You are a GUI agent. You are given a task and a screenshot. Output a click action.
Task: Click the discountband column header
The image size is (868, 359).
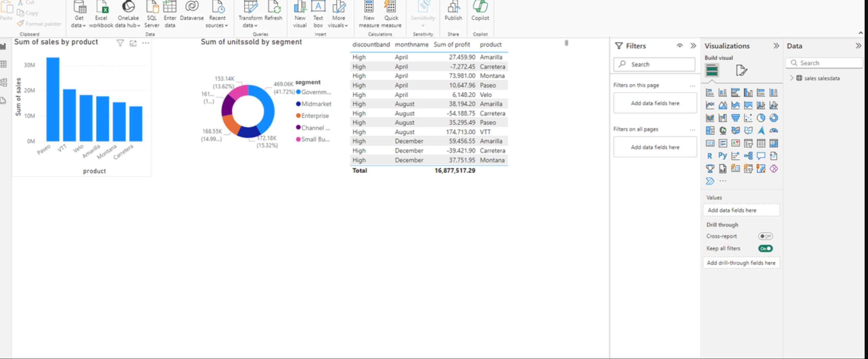[x=371, y=45]
